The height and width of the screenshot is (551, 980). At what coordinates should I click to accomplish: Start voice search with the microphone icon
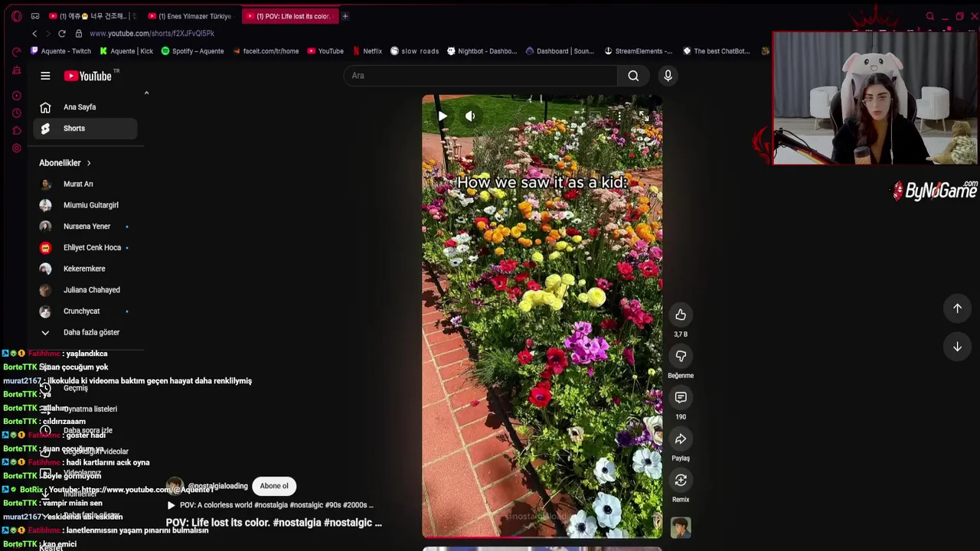click(x=668, y=76)
